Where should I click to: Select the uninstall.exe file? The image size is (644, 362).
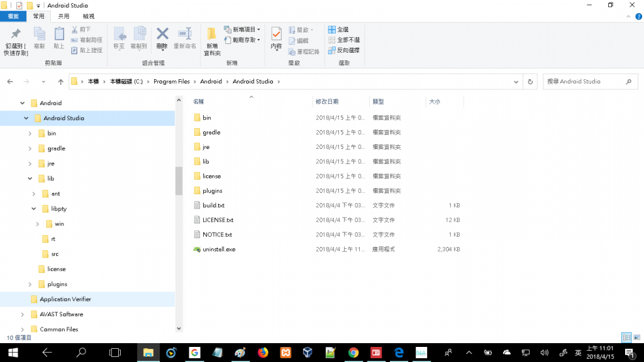tap(219, 250)
